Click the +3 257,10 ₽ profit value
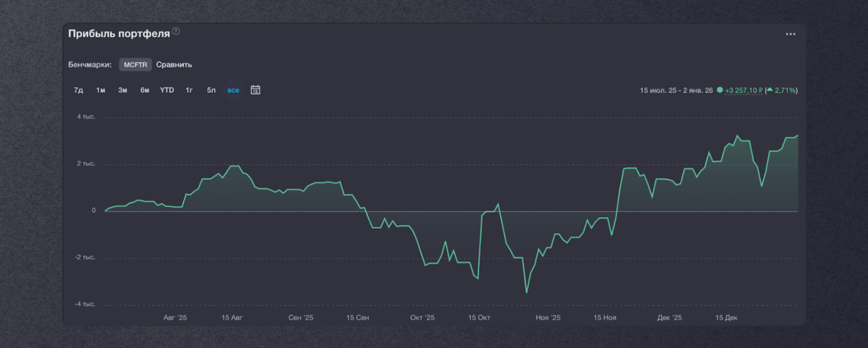 (x=744, y=91)
